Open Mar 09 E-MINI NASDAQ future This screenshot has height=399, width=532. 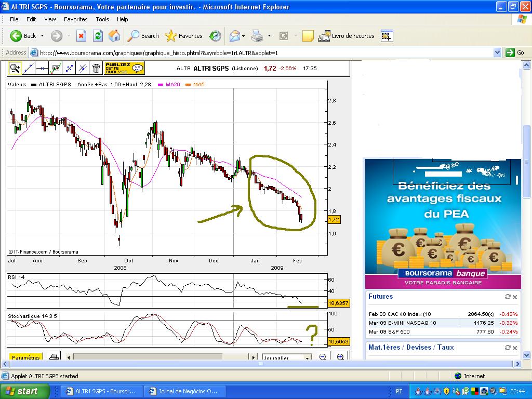(x=403, y=323)
